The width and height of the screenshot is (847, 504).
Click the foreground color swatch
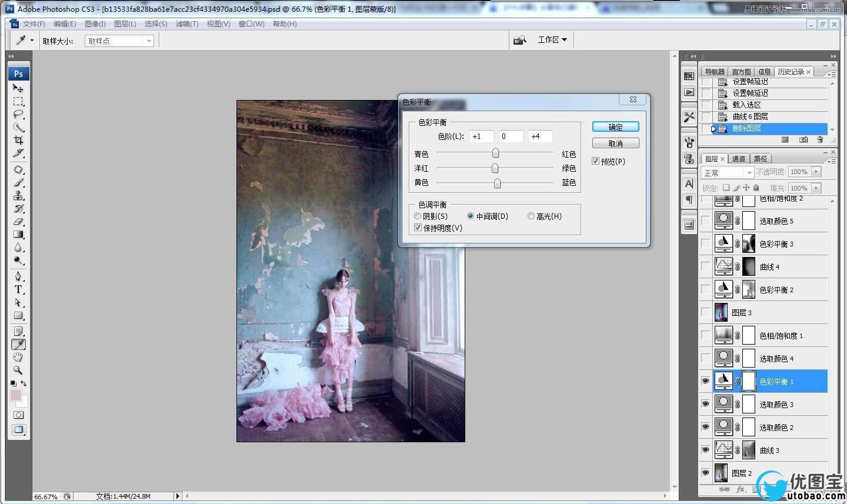(16, 395)
